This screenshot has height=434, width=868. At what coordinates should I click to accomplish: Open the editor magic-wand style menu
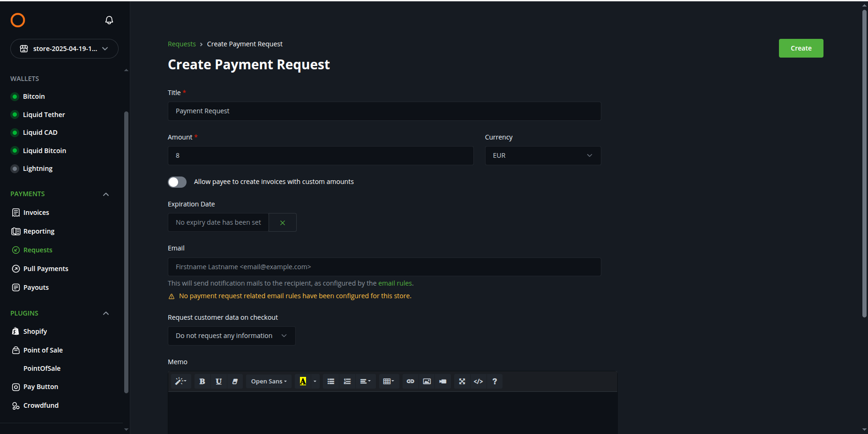point(180,382)
